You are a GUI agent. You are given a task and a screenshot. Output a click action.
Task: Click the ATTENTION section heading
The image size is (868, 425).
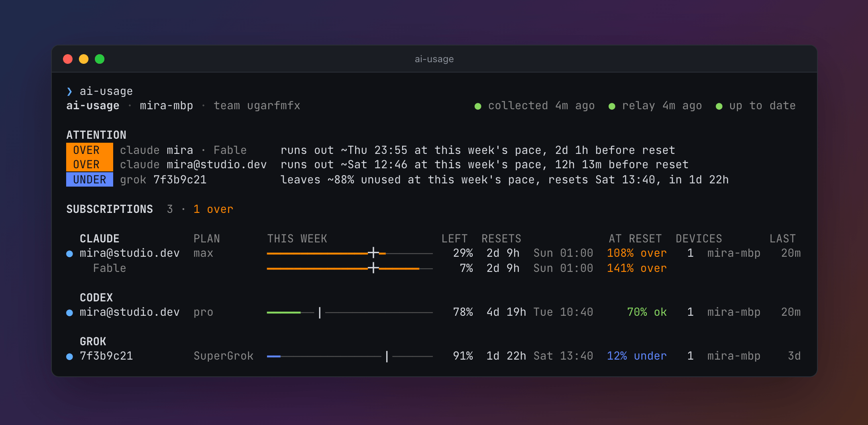[x=96, y=135]
